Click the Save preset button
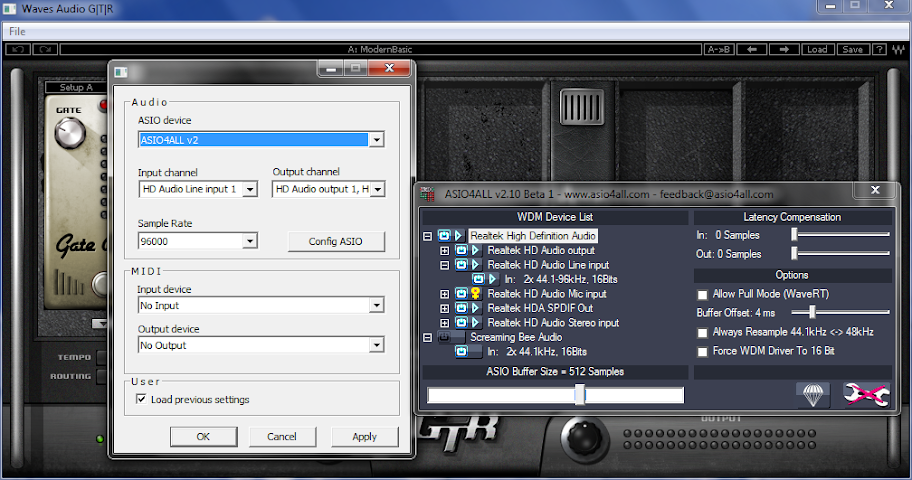This screenshot has height=480, width=912. click(853, 49)
